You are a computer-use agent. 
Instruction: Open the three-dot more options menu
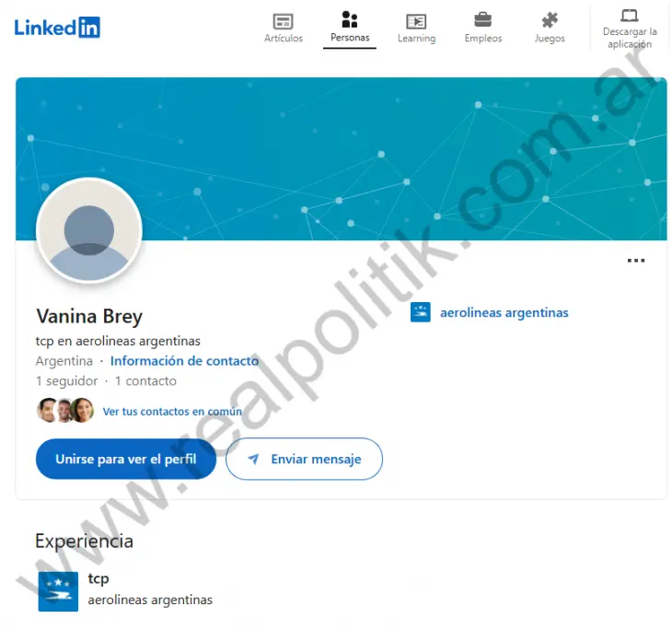pyautogui.click(x=636, y=261)
